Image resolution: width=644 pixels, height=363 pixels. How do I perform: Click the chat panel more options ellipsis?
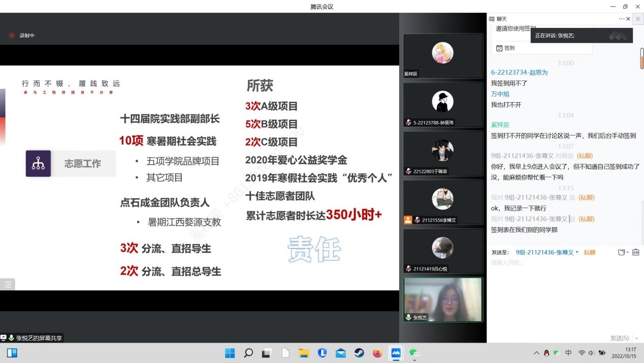tap(621, 19)
